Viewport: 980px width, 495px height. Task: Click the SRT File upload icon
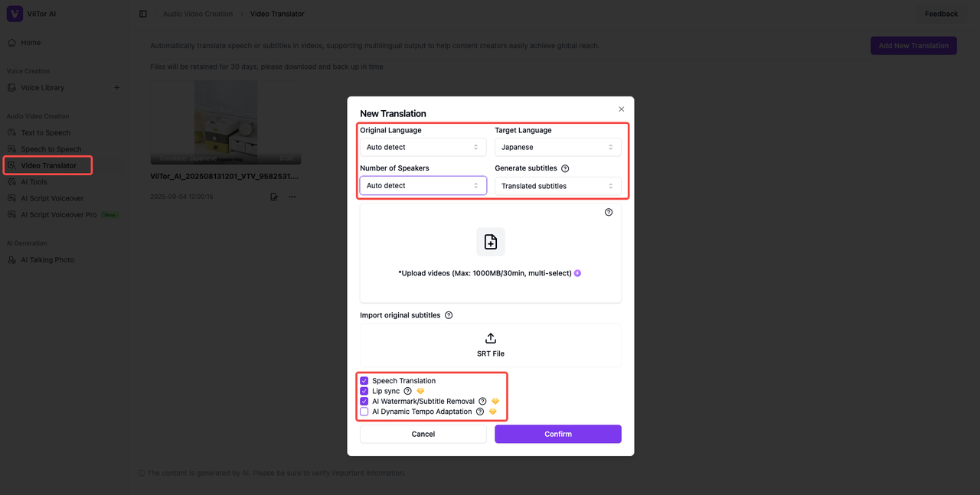[491, 338]
